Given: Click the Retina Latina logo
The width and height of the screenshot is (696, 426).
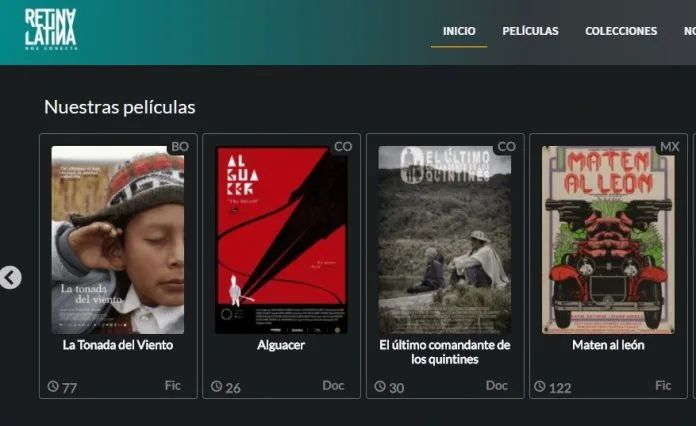Looking at the screenshot, I should (51, 29).
